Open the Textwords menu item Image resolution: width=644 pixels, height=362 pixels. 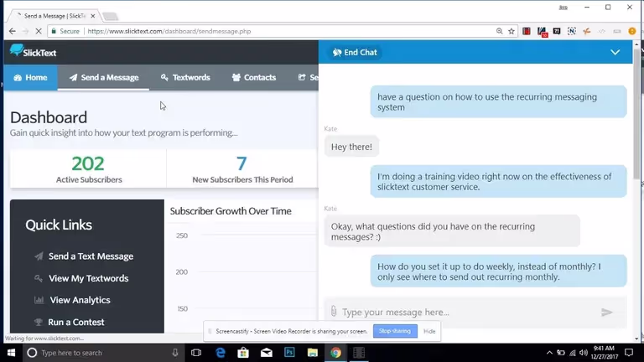pos(185,77)
